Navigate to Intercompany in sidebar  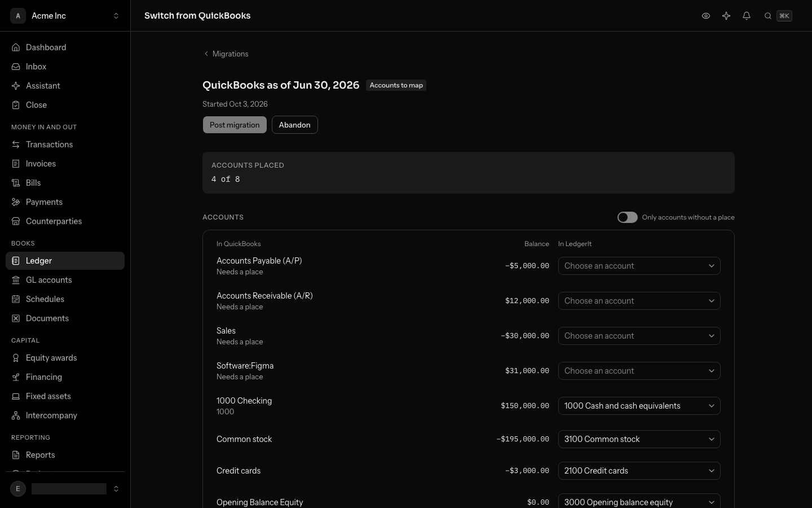[x=65, y=415]
